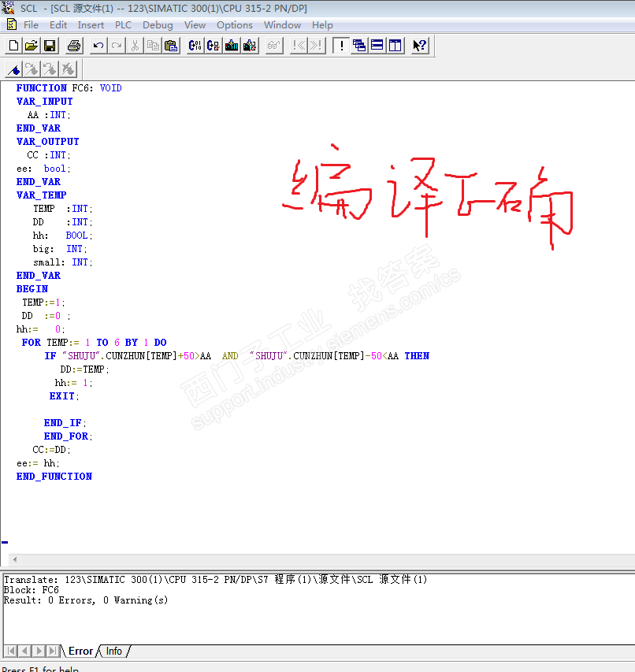635x672 pixels.
Task: Print the SCL source
Action: point(74,46)
